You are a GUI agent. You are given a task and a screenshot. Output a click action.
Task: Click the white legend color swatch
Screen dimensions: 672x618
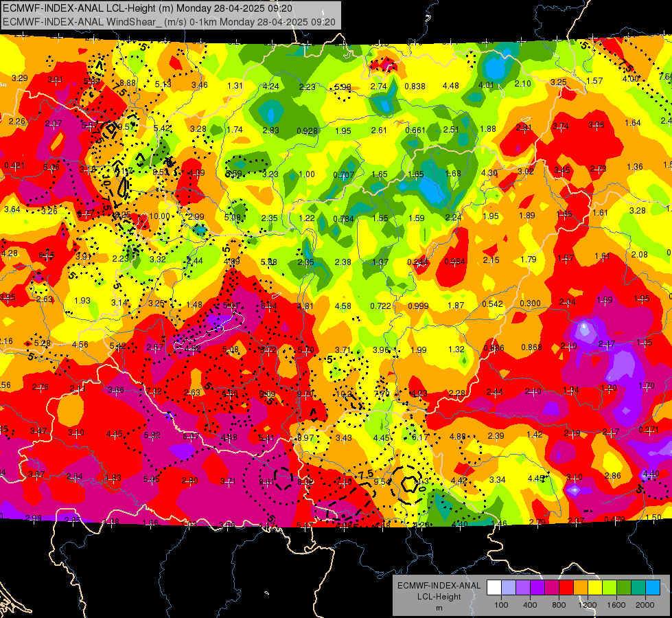494,588
